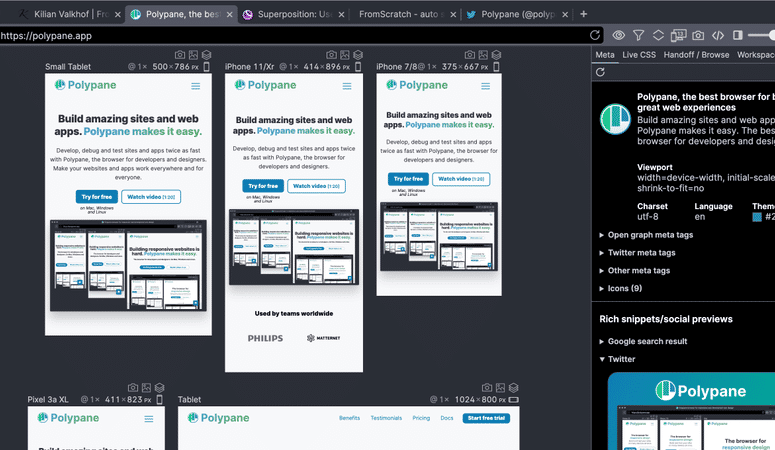The height and width of the screenshot is (450, 775).
Task: Open a new tab with plus button
Action: coord(584,14)
